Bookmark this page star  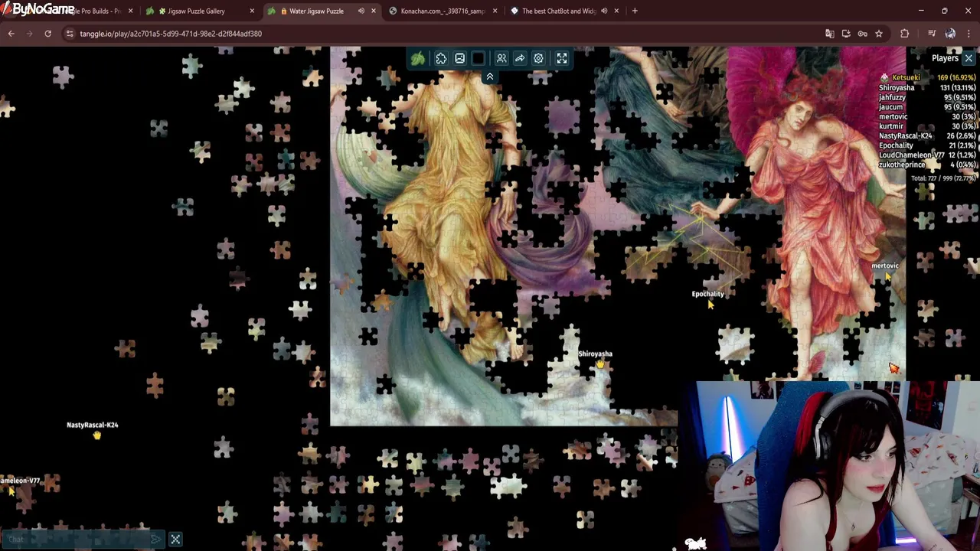[x=879, y=34]
